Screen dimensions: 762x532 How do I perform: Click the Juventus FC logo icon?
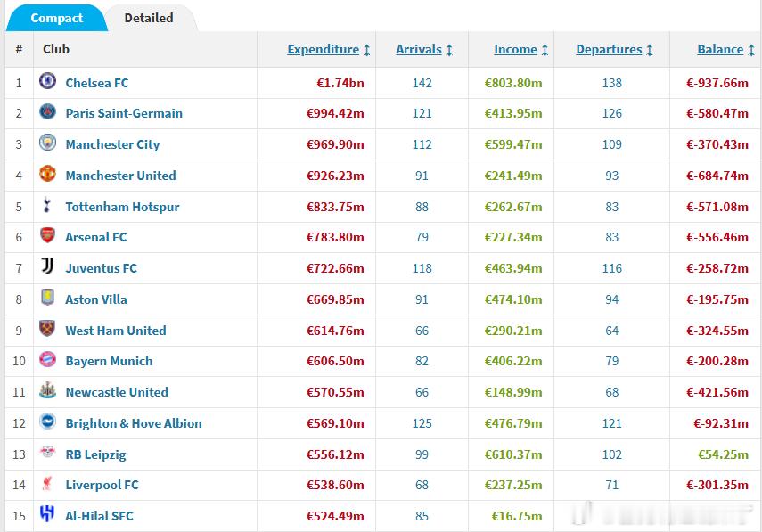(48, 267)
